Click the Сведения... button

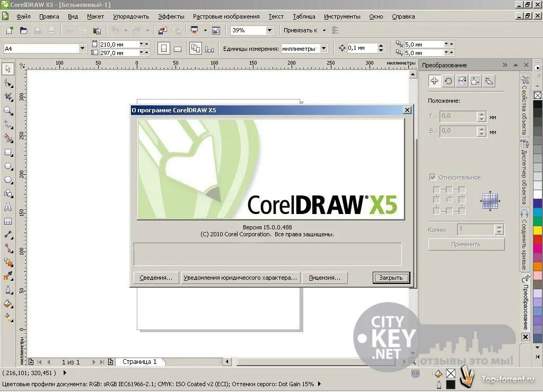point(156,278)
